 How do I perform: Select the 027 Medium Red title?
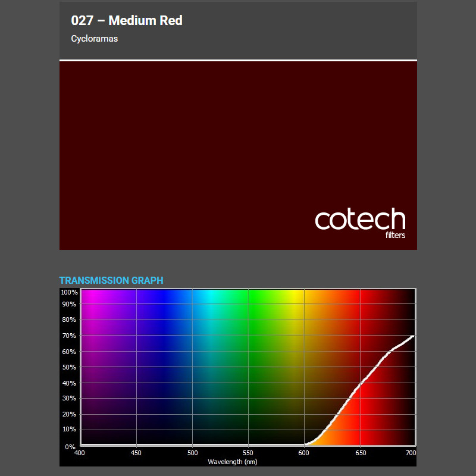pyautogui.click(x=126, y=20)
